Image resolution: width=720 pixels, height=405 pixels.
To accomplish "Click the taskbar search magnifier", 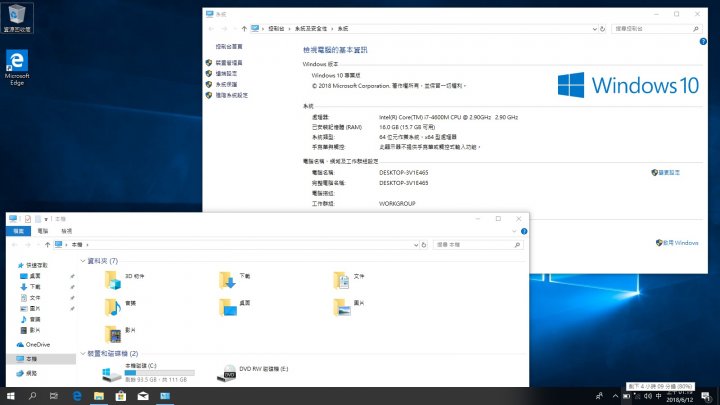I will (x=32, y=396).
